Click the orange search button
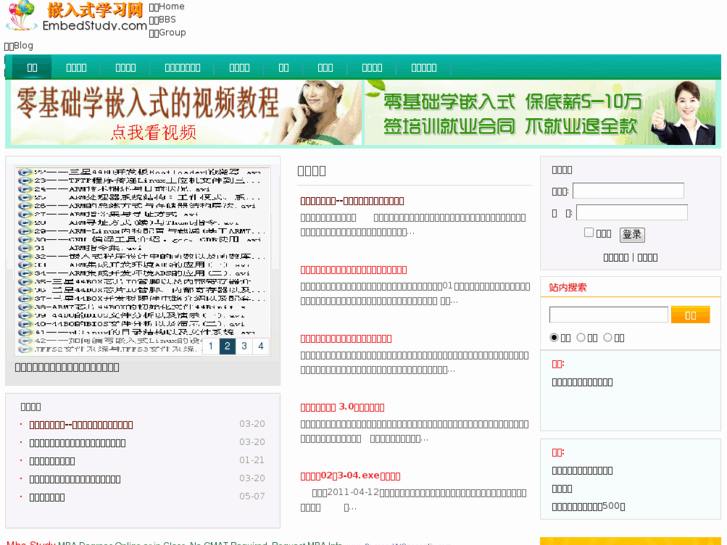 [690, 314]
